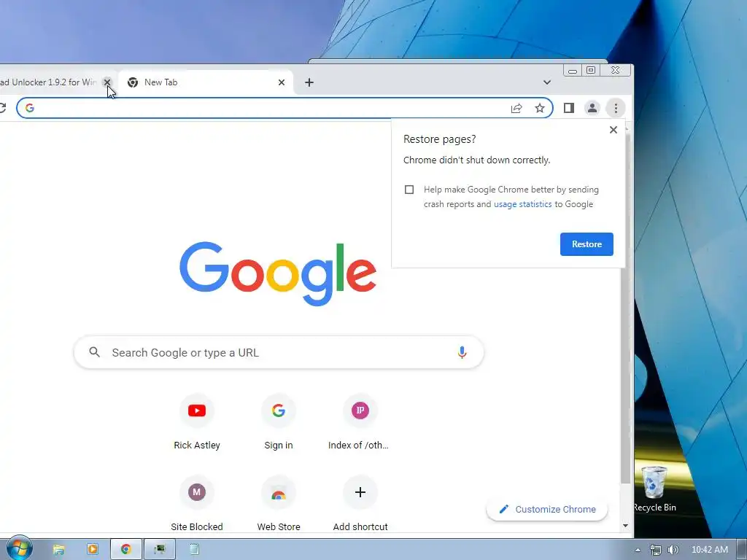Click the share this page icon
The height and width of the screenshot is (560, 747).
(x=516, y=108)
